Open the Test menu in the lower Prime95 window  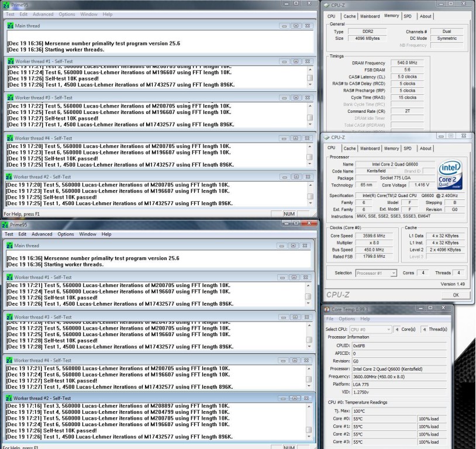point(9,234)
